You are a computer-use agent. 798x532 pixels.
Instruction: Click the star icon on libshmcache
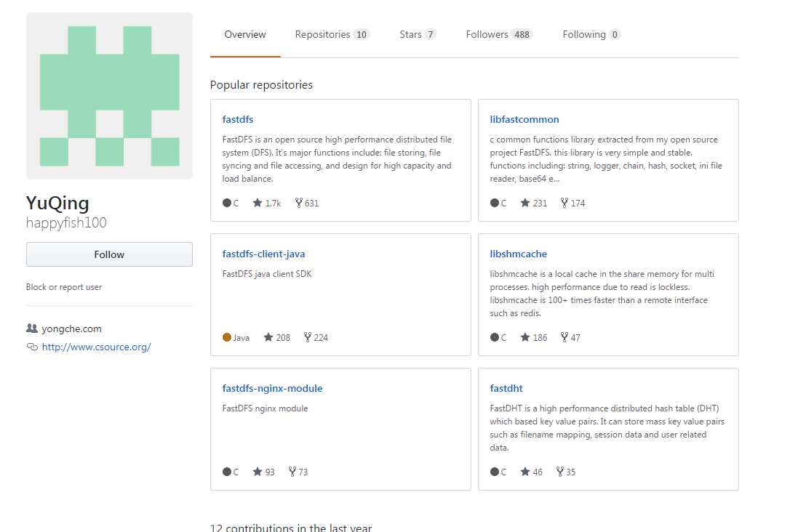525,336
